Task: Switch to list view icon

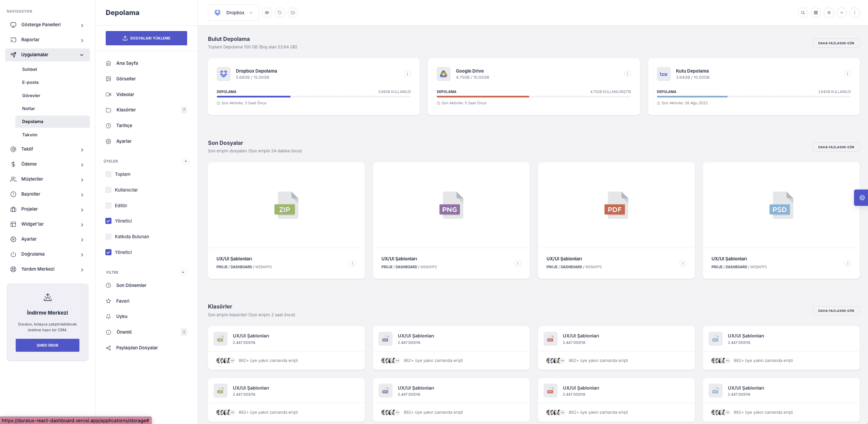Action: pyautogui.click(x=829, y=13)
